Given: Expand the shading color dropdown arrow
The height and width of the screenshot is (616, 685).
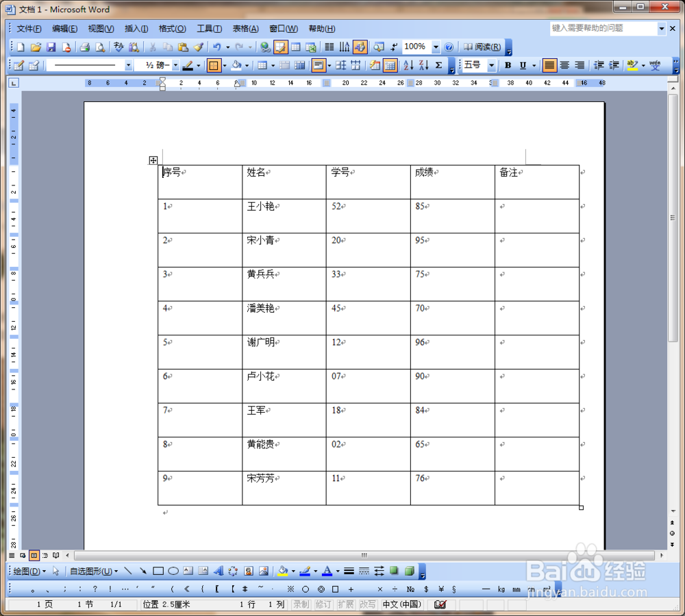Looking at the screenshot, I should [247, 66].
